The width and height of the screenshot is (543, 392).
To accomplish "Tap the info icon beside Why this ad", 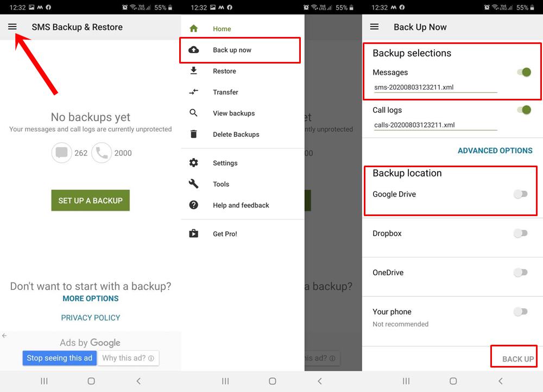I will coord(151,358).
